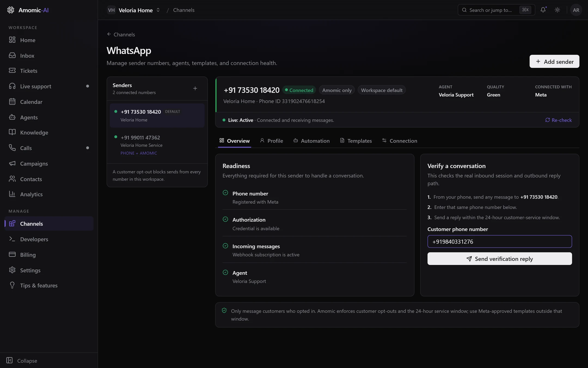Open the AR user avatar menu
The height and width of the screenshot is (368, 588).
pos(576,10)
